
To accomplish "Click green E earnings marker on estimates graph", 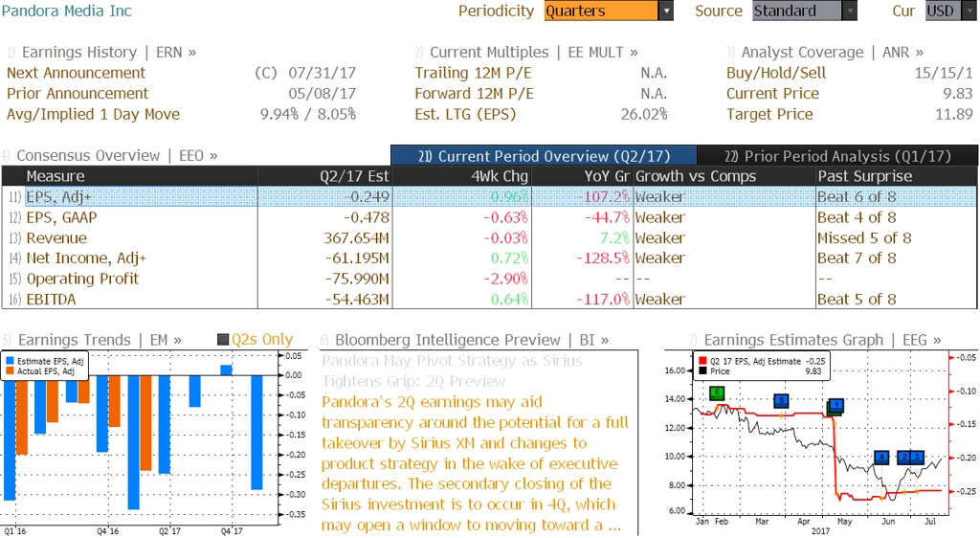I will [x=717, y=393].
